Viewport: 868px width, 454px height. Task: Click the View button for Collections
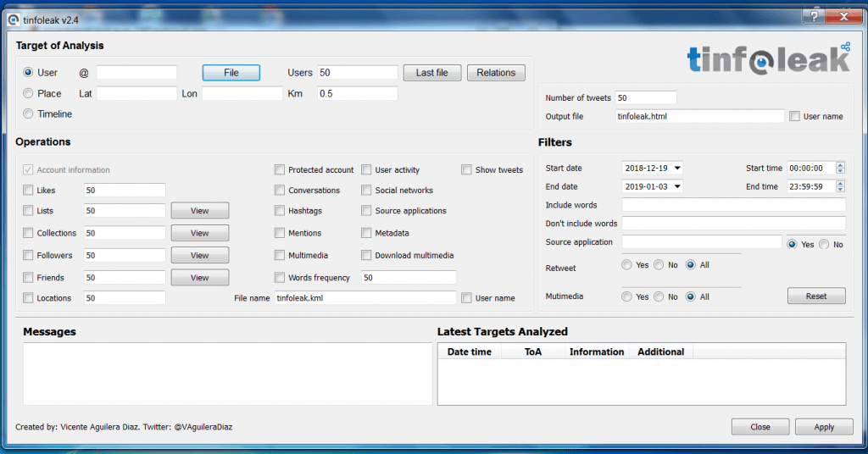tap(200, 233)
